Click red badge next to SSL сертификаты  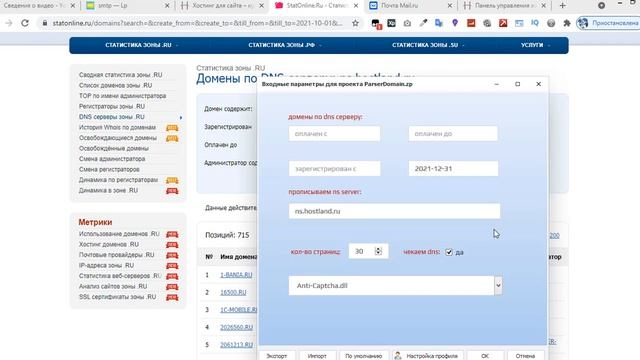point(172,298)
